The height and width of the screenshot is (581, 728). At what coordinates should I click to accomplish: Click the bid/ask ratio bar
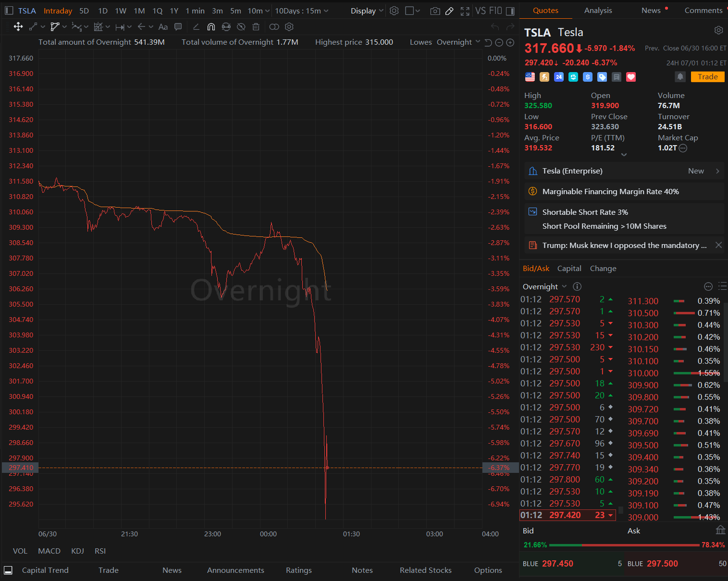(x=624, y=545)
